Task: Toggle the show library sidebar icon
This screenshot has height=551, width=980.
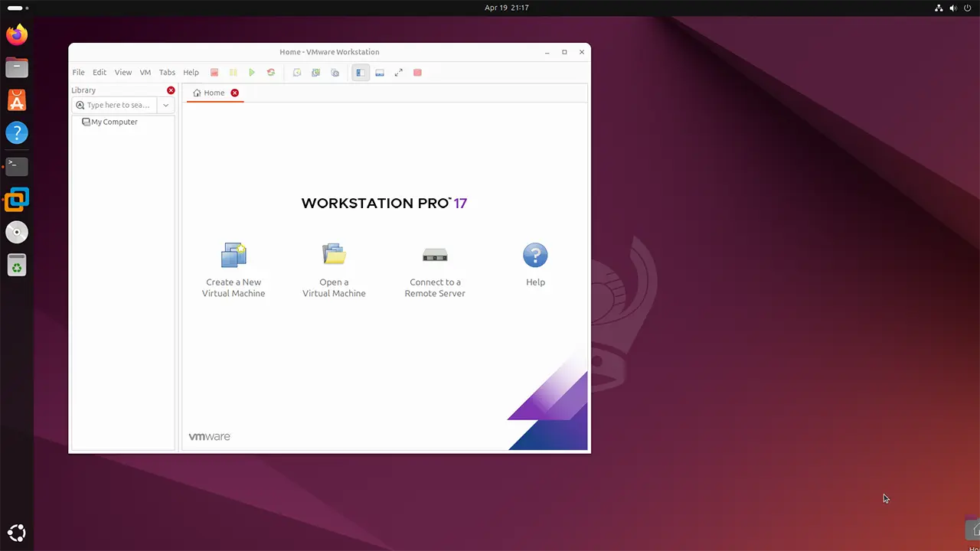Action: (361, 73)
